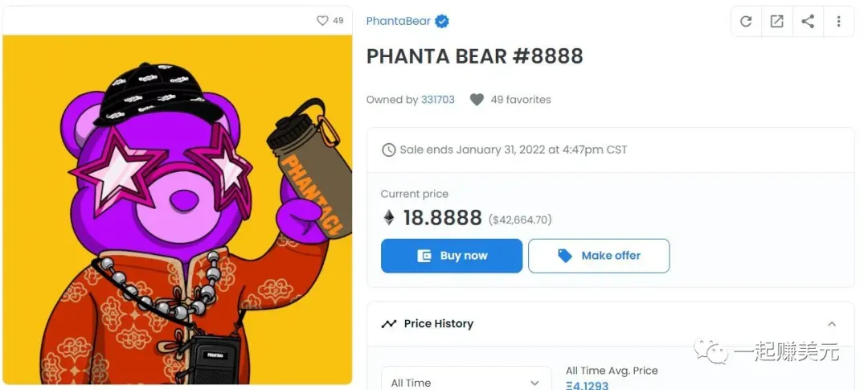Image resolution: width=868 pixels, height=390 pixels.
Task: Open the PhantaBear collection link
Action: coord(398,22)
